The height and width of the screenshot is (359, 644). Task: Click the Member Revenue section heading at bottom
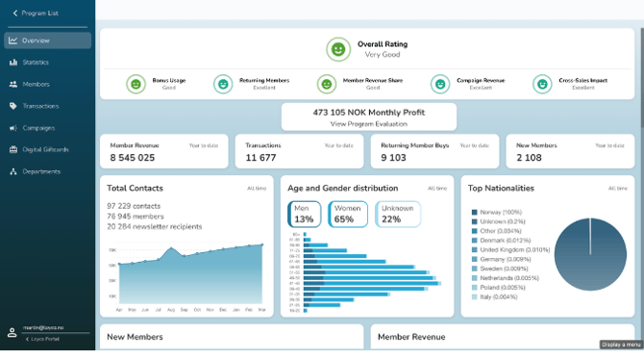pyautogui.click(x=411, y=337)
